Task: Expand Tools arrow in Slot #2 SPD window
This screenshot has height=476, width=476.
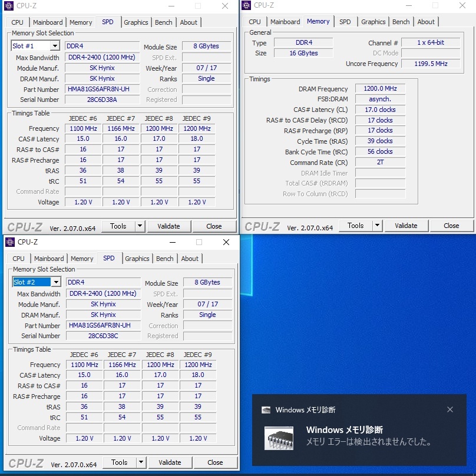Action: [141, 462]
